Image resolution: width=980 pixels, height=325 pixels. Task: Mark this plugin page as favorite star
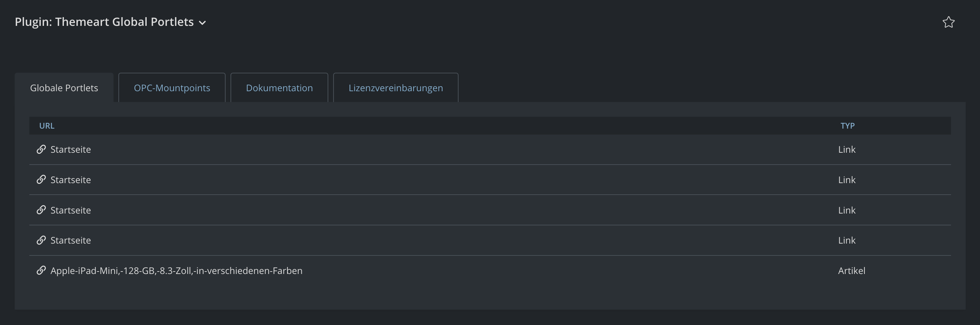[x=949, y=22]
